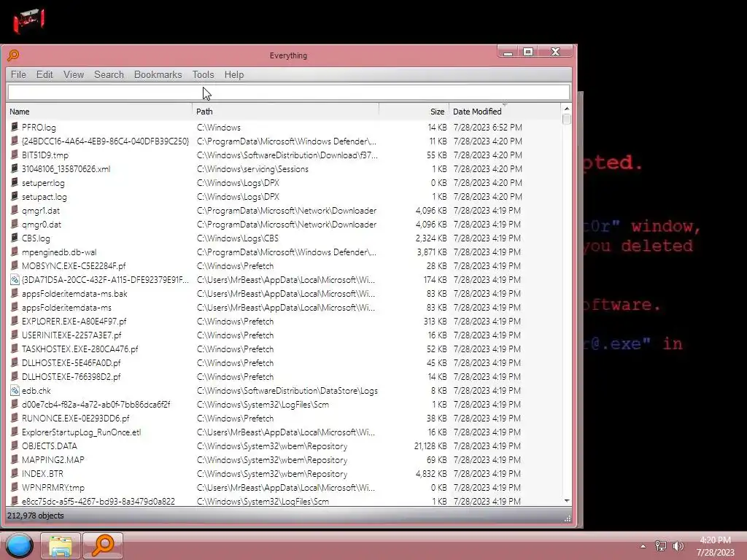Select the MOBSYNC.EXE-C5E2284F.pf file icon

(15, 265)
